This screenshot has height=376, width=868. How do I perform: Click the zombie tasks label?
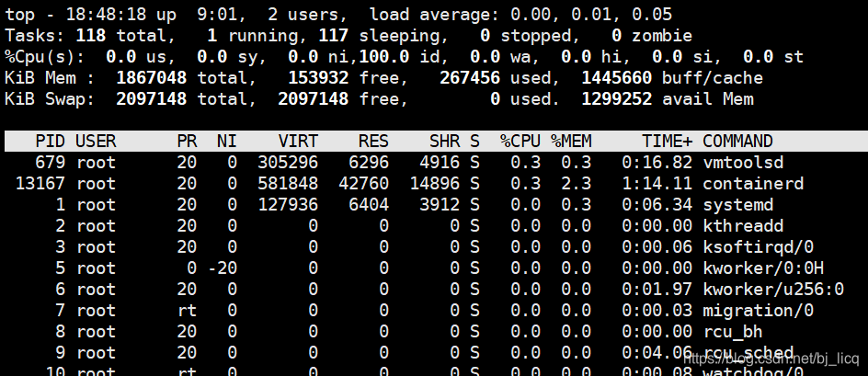(662, 36)
